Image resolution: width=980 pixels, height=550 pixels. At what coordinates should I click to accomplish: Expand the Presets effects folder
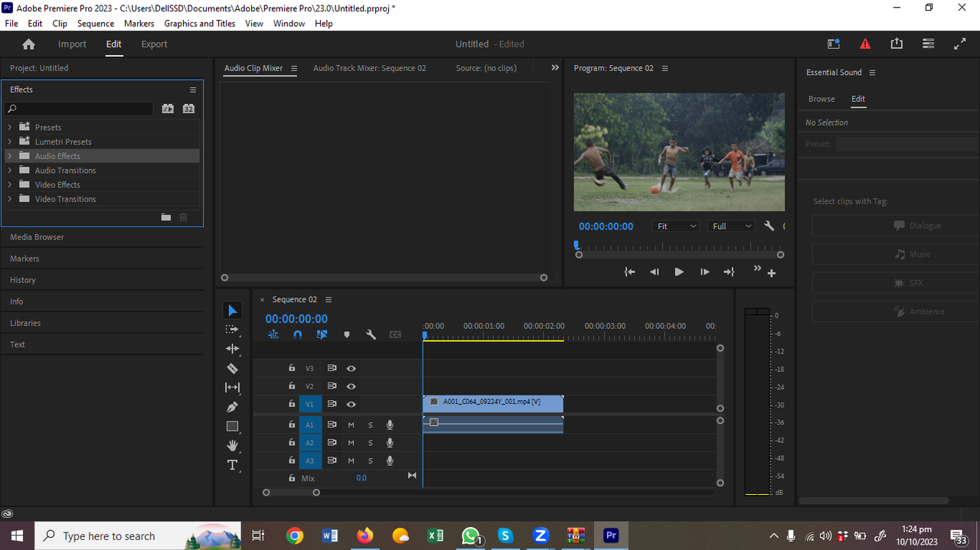pyautogui.click(x=10, y=127)
